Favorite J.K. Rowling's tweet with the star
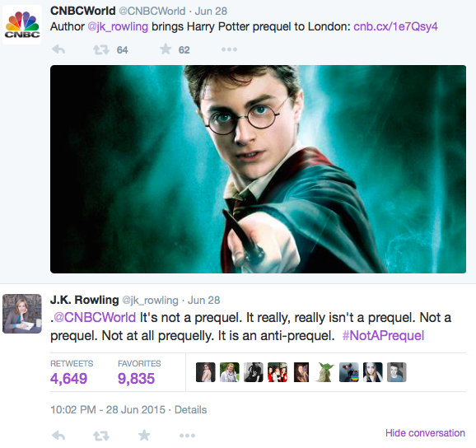476x448 pixels. [x=144, y=436]
